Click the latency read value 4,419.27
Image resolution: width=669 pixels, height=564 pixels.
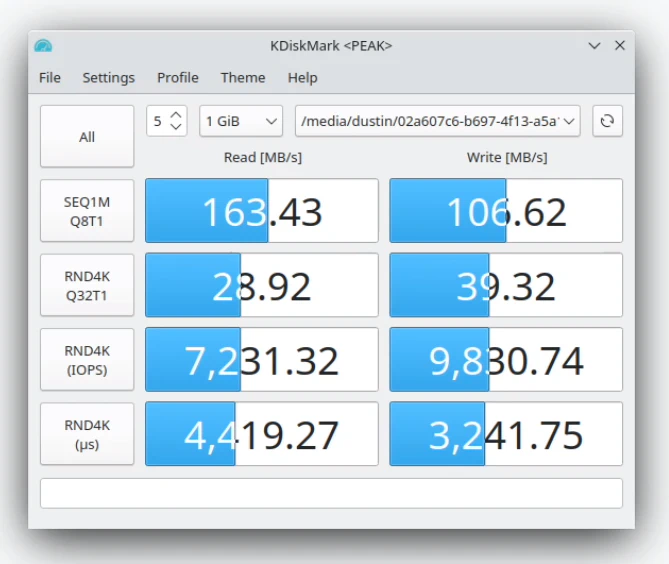point(262,434)
